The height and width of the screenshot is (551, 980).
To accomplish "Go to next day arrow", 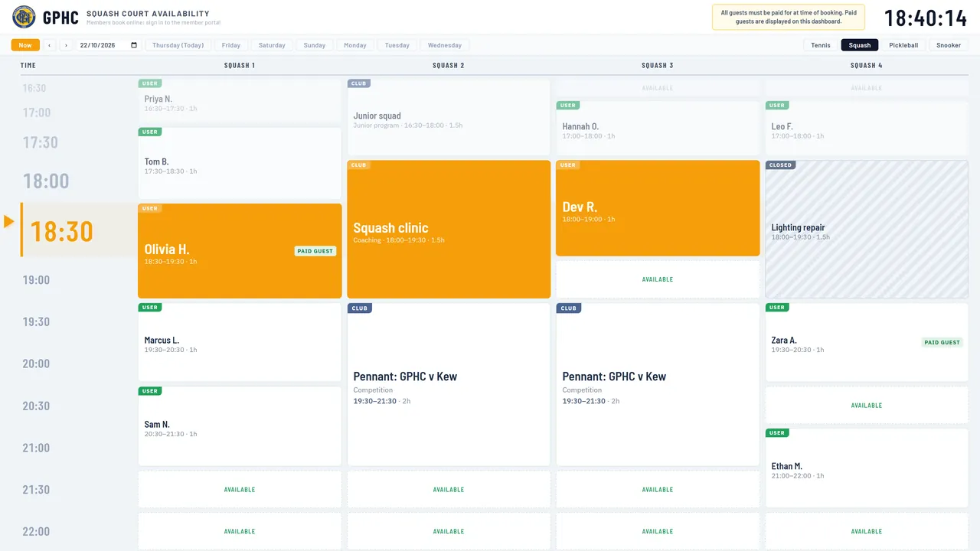I will coord(66,45).
